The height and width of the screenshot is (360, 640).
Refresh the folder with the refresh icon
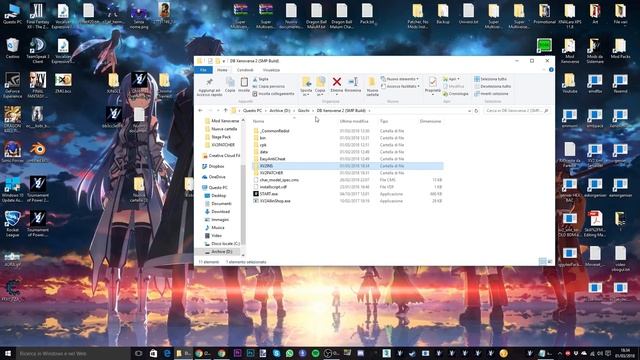476,111
